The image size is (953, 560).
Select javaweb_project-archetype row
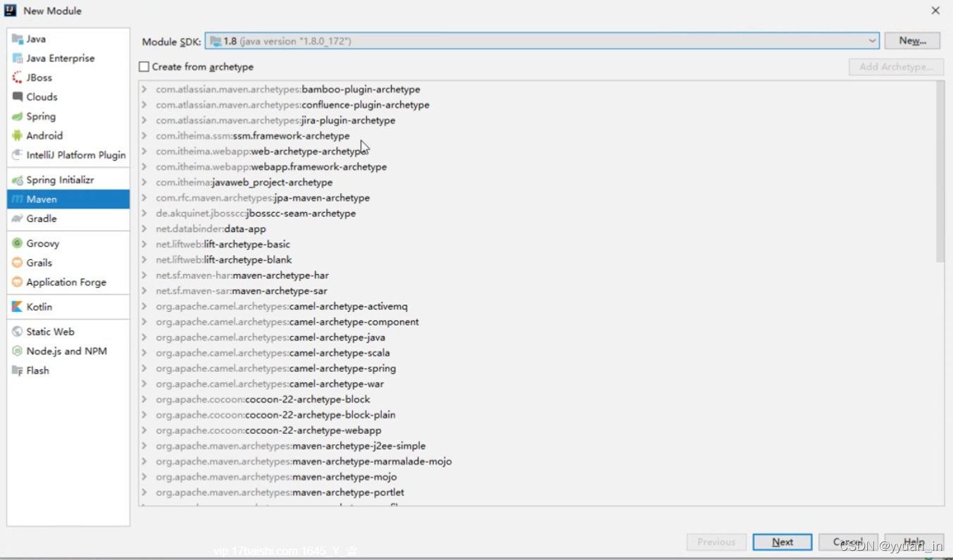(537, 182)
